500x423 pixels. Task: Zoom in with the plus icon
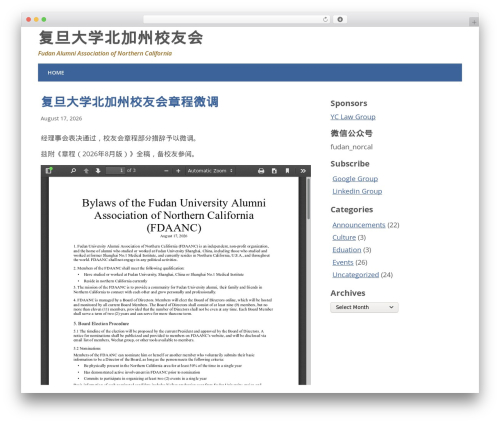[x=178, y=171]
